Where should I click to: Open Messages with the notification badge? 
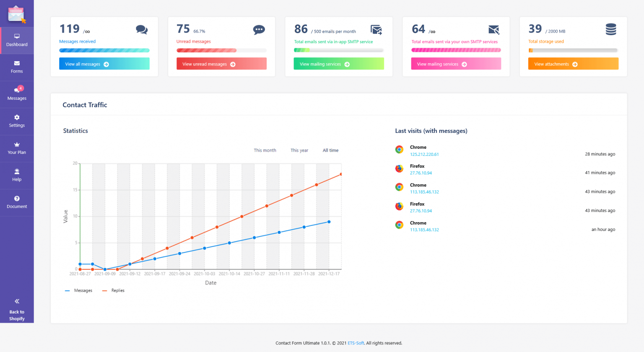(17, 91)
